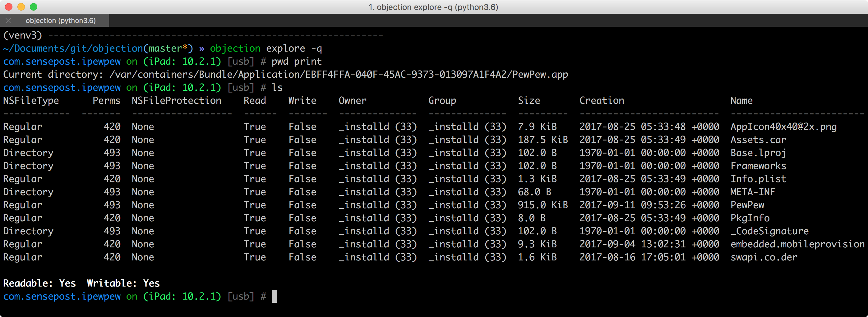Click the size value 915.0 KiB
Screen dimensions: 868x317
(543, 205)
